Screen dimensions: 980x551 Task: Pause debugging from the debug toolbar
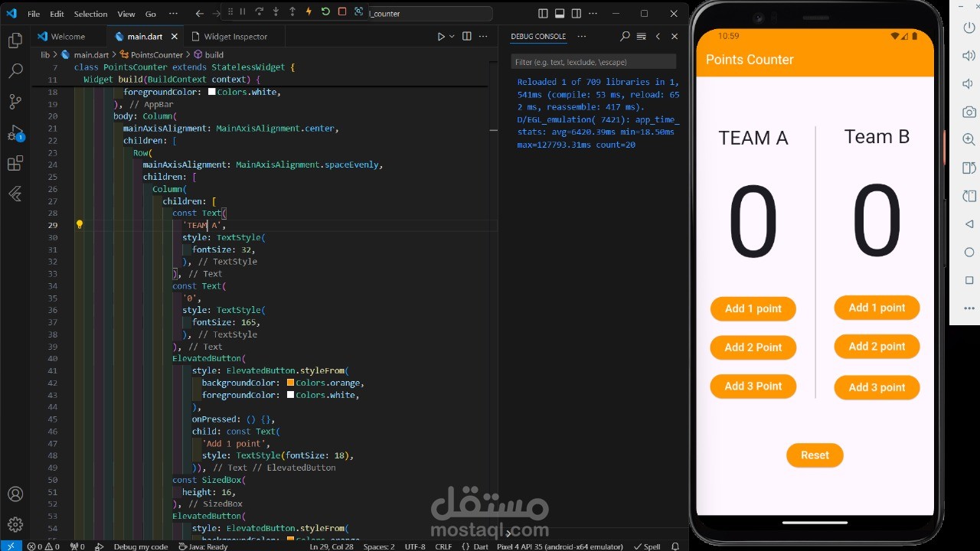pyautogui.click(x=243, y=11)
